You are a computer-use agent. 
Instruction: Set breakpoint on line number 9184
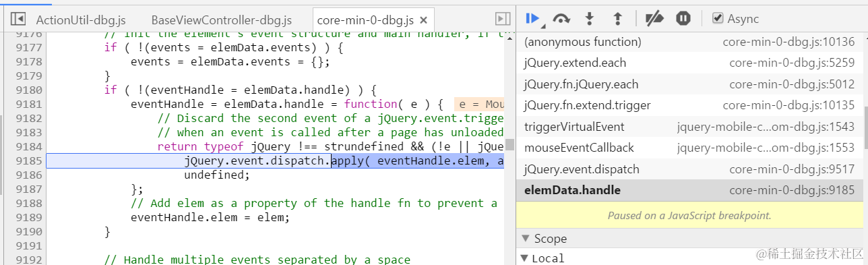[x=28, y=146]
